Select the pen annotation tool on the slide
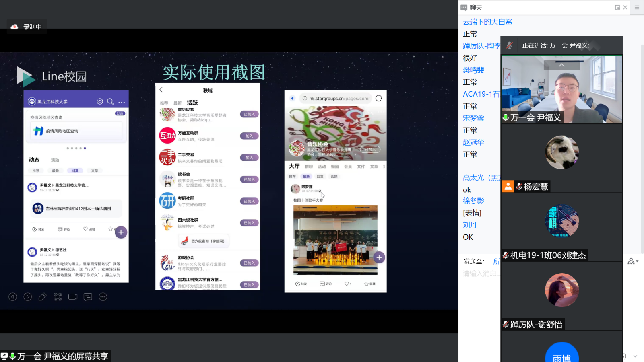Viewport: 644px width, 362px height. point(42,297)
